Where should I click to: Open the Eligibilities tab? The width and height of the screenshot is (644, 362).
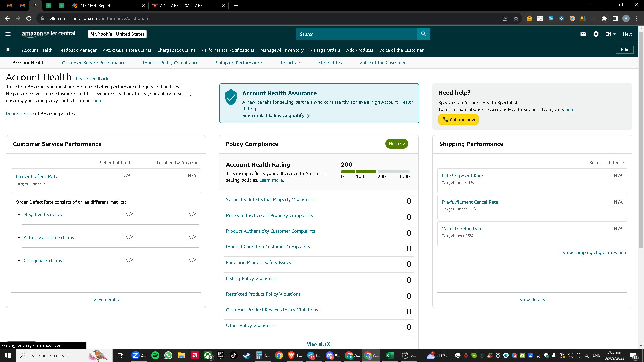(x=330, y=63)
